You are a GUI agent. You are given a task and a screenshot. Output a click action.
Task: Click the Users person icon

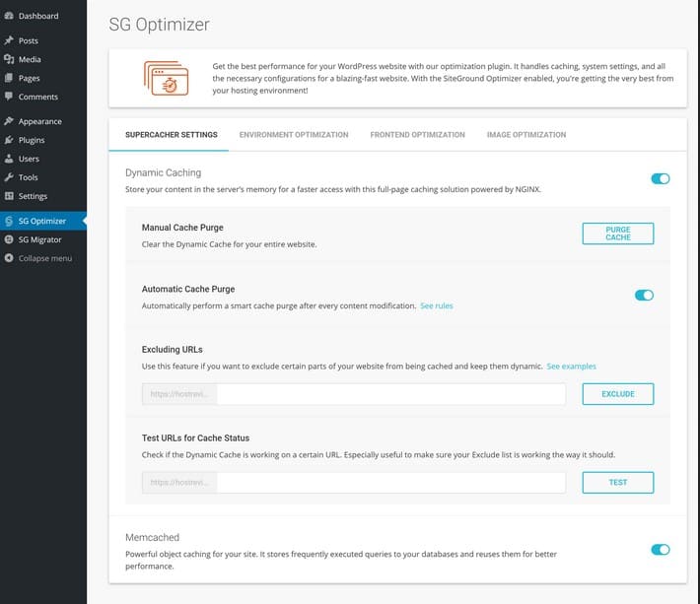tap(9, 159)
